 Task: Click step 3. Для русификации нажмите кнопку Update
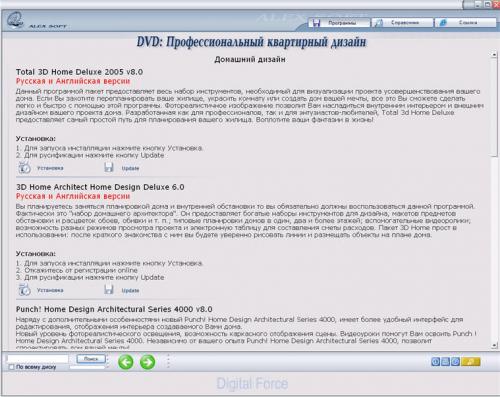pos(90,277)
